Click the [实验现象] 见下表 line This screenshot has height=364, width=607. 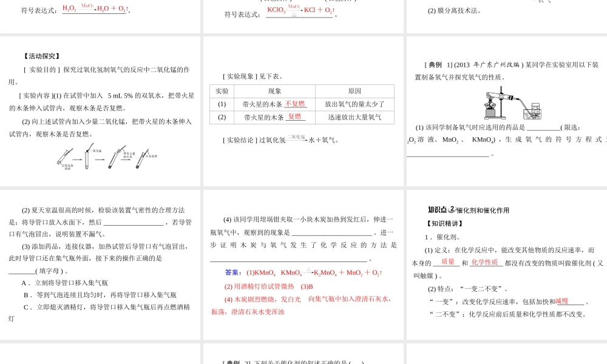253,76
